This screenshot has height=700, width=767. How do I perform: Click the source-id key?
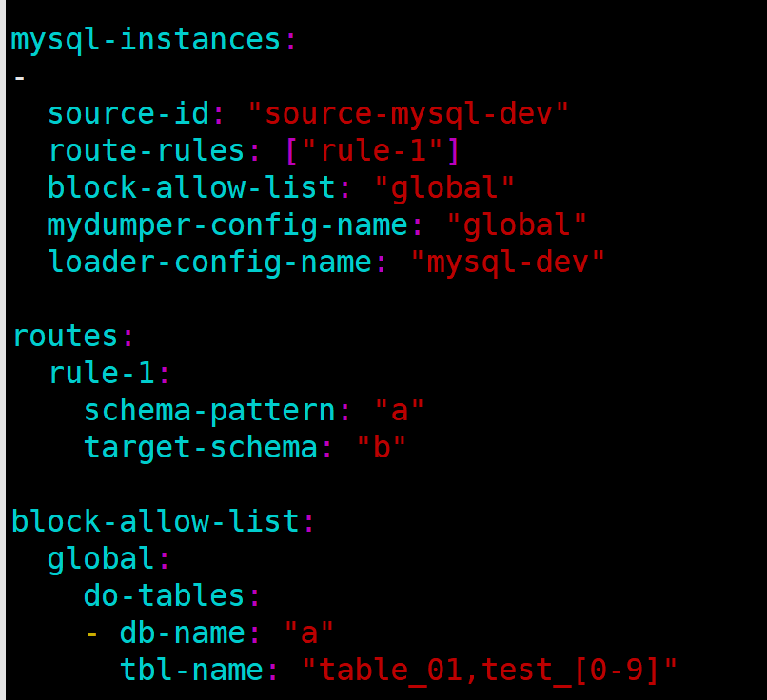[x=128, y=114]
